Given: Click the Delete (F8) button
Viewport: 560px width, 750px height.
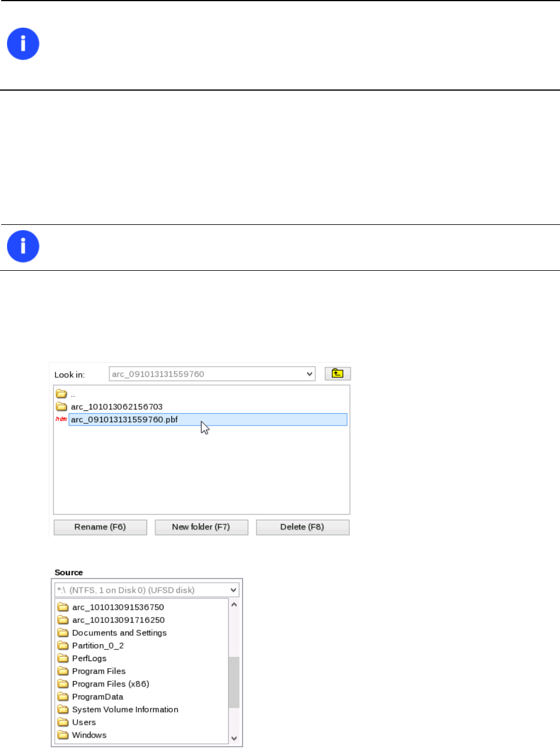Looking at the screenshot, I should click(302, 527).
